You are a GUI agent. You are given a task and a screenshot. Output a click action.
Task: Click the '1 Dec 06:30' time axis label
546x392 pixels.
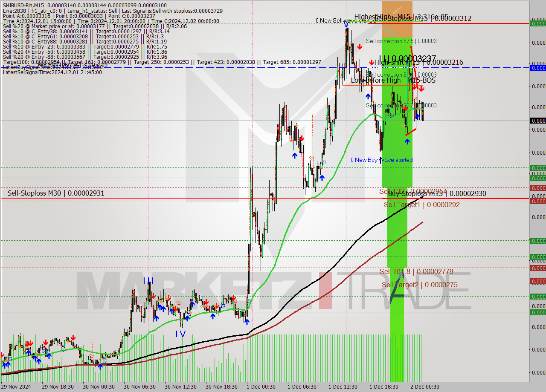point(302,387)
